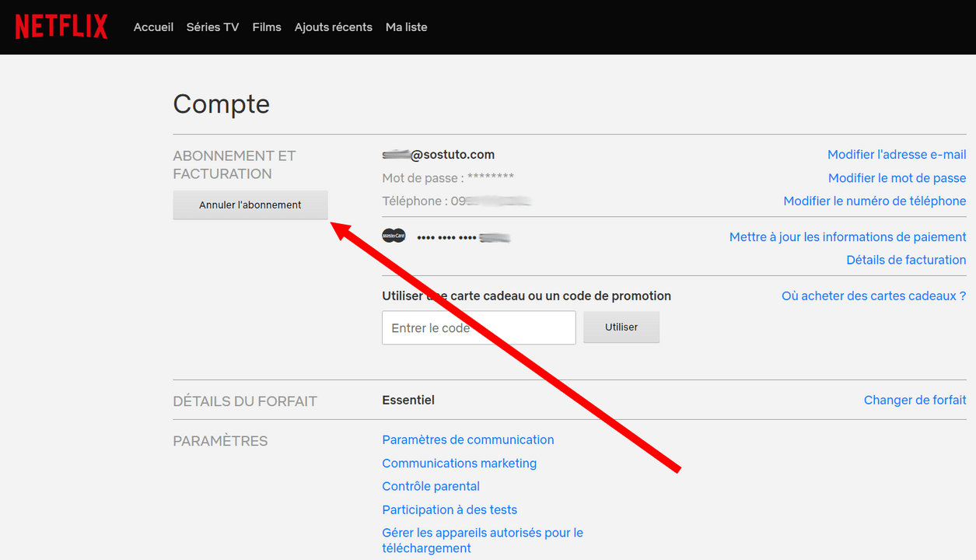Click the DÉTAILS DU FORFAIT heading
The height and width of the screenshot is (560, 976).
[x=245, y=402]
